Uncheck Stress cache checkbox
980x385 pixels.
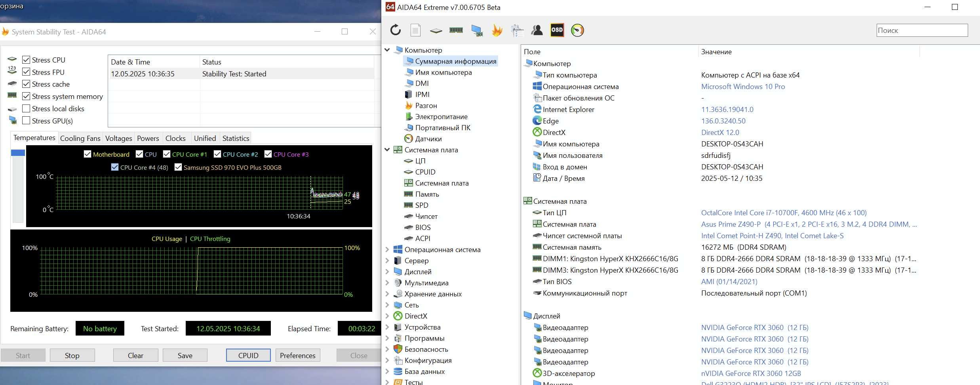tap(26, 84)
